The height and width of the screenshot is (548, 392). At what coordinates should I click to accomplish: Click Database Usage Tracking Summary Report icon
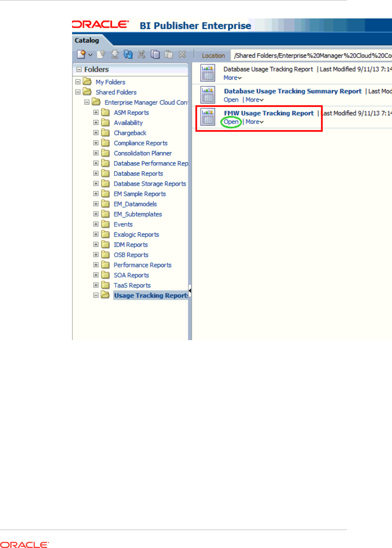pos(208,95)
